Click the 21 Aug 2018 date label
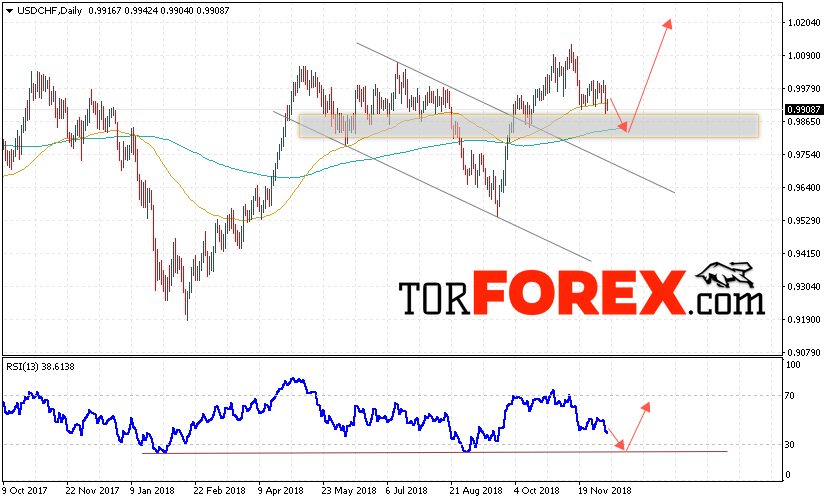Screen dimensions: 825x502 (476, 490)
